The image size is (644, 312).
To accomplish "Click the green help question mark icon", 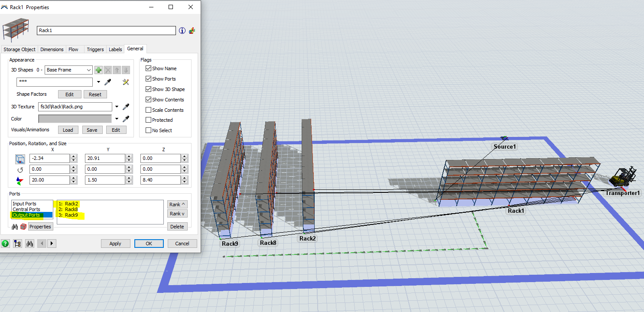I will point(5,244).
